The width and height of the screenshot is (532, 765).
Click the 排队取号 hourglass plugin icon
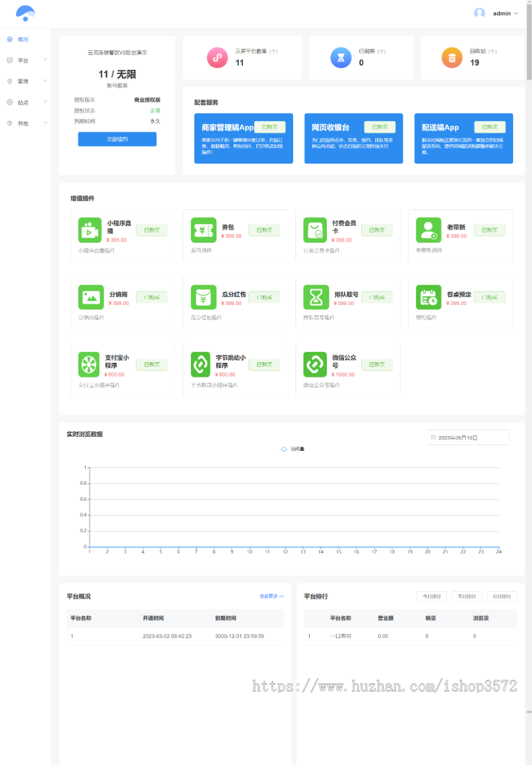[x=316, y=297]
